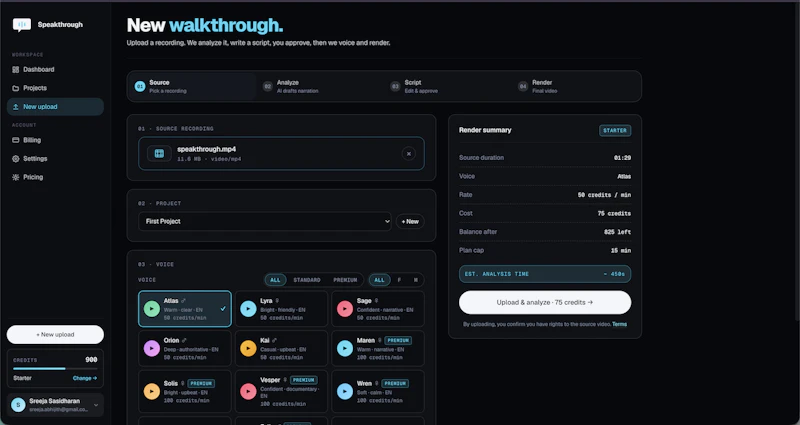800x425 pixels.
Task: Open the Dashboard sidebar item
Action: pos(55,69)
